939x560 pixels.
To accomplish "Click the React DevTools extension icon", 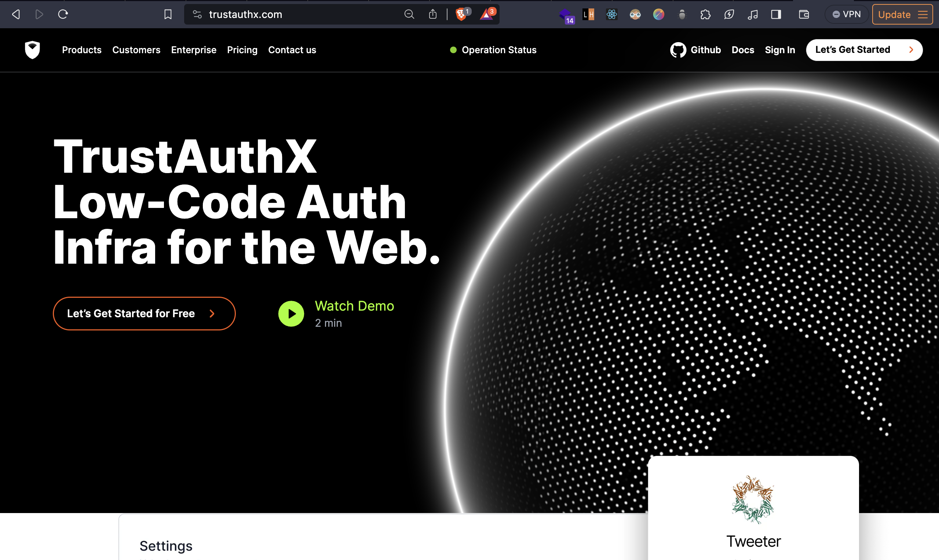I will (x=611, y=14).
